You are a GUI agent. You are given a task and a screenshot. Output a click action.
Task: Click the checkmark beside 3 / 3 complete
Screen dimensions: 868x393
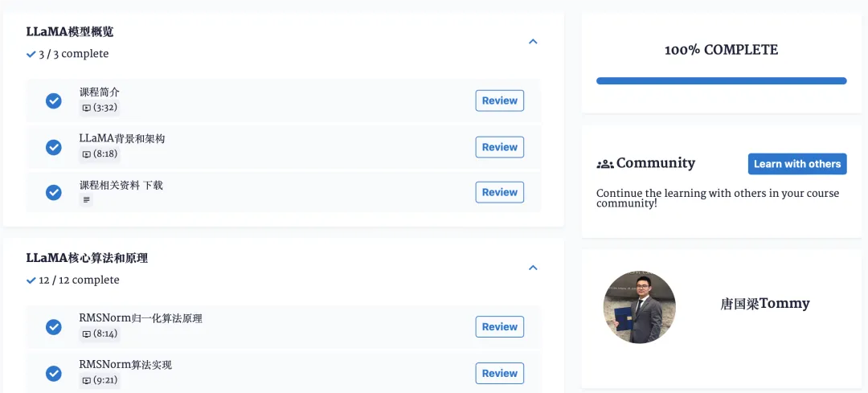pos(31,54)
